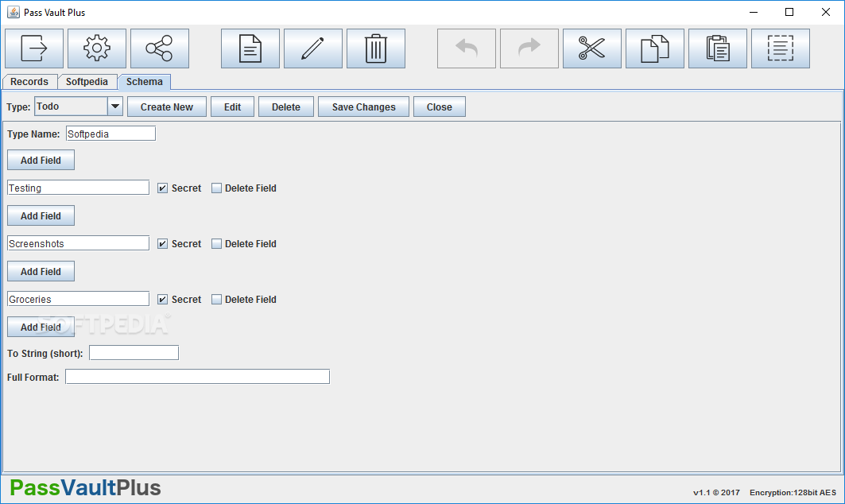The image size is (845, 504).
Task: Select the Schema tab
Action: coord(145,81)
